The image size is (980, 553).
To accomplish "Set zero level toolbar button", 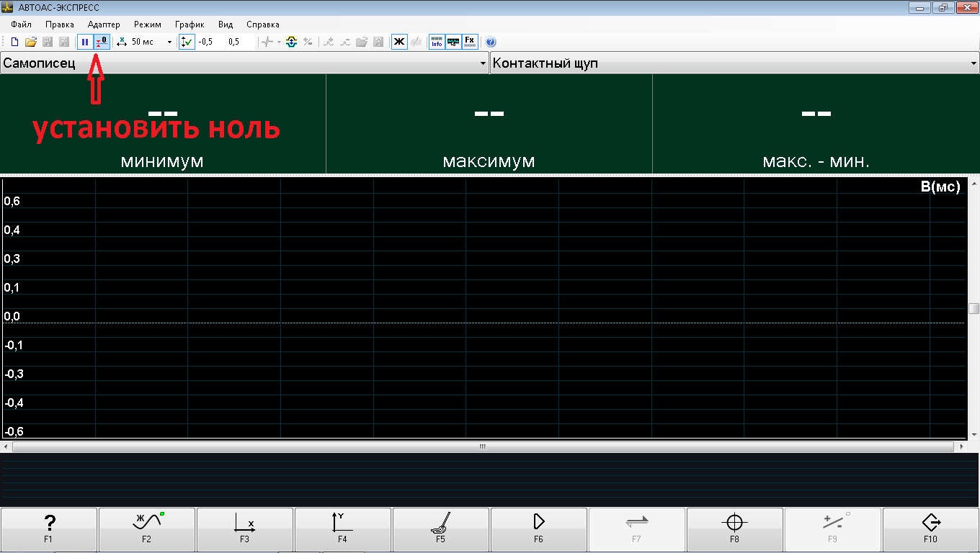I will click(102, 42).
